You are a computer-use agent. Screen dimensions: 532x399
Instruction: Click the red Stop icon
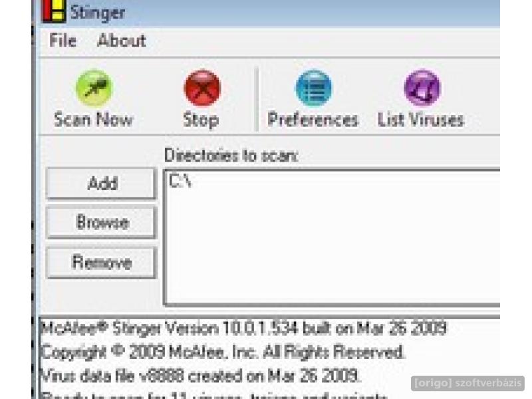[202, 88]
